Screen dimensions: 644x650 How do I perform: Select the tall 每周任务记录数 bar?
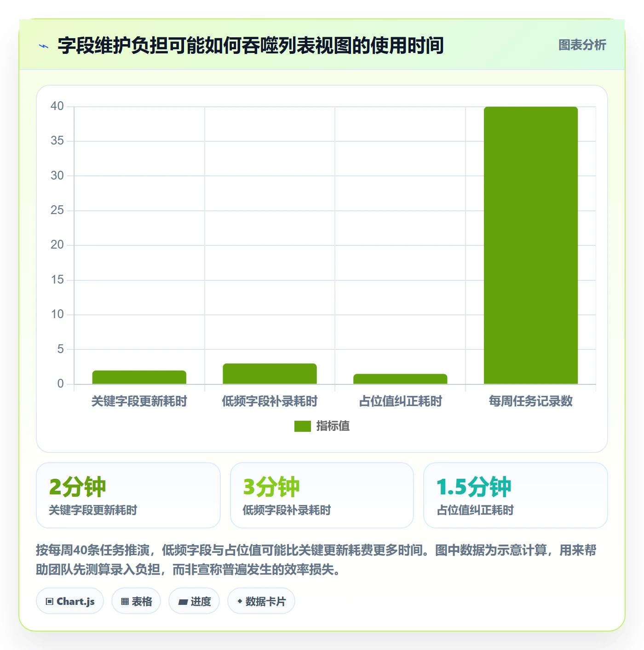pyautogui.click(x=531, y=245)
